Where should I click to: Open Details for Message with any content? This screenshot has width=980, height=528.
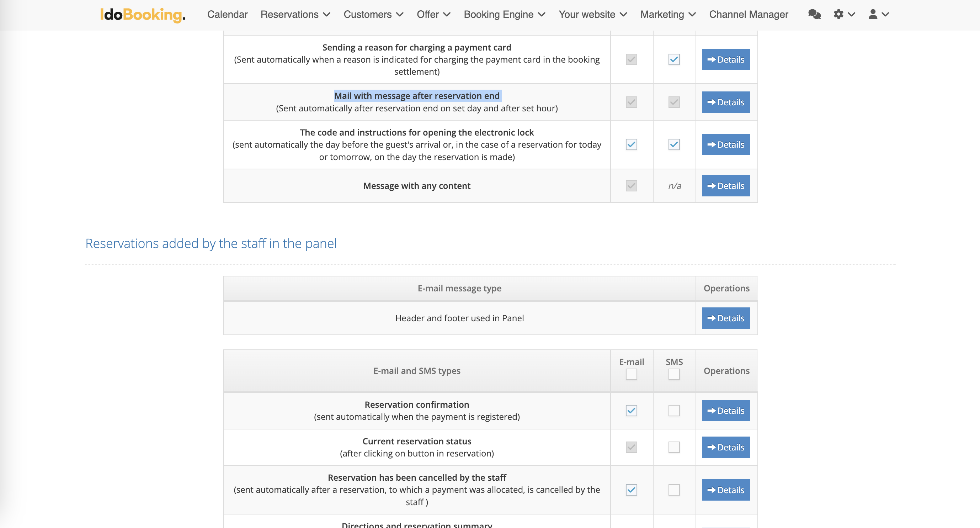coord(725,186)
